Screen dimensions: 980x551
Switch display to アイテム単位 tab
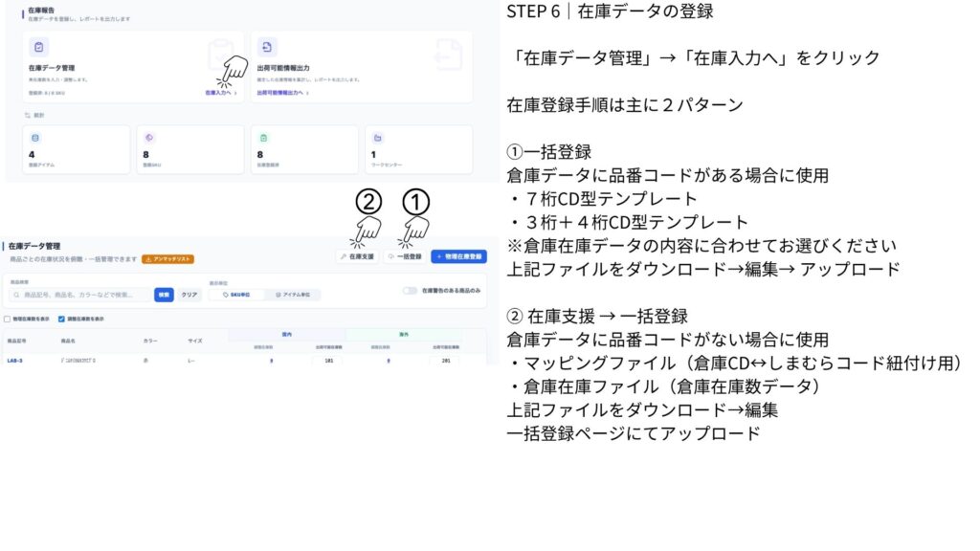coord(291,295)
